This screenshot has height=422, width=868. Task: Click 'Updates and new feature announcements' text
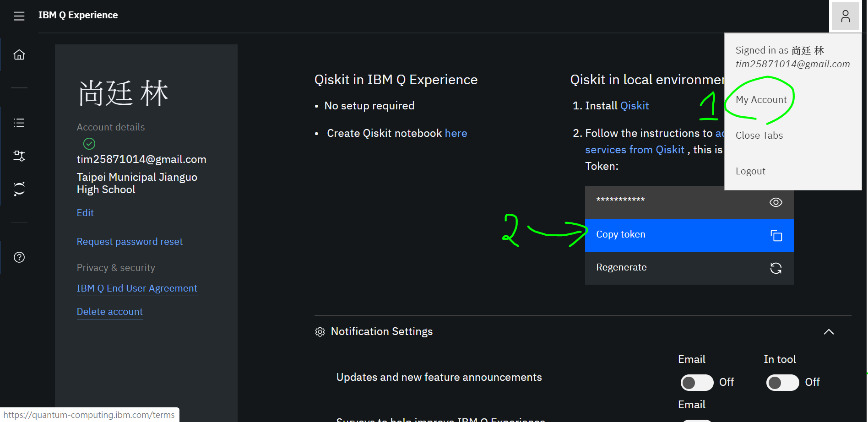pos(439,377)
